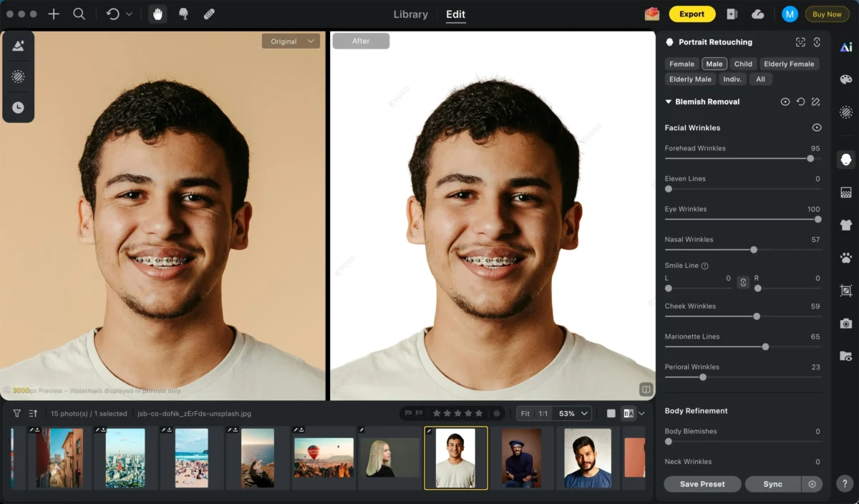Open the user profile avatar M
This screenshot has height=504, width=859.
point(790,14)
